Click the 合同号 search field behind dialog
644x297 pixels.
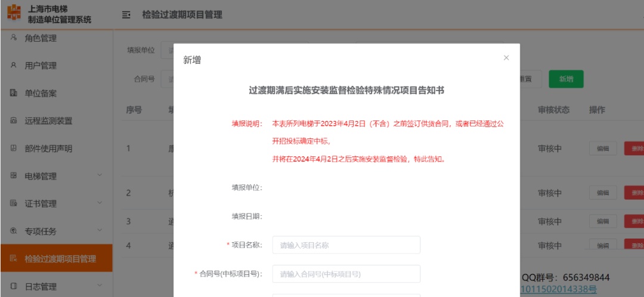(167, 79)
